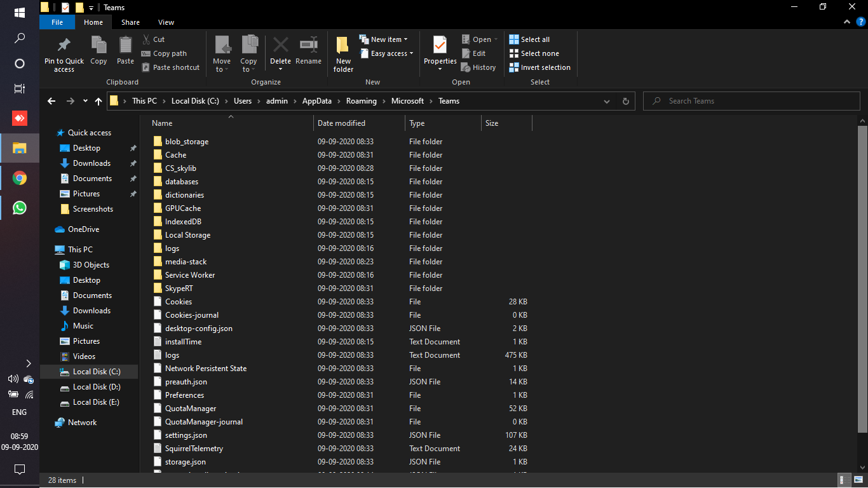This screenshot has width=868, height=488.
Task: Click Roaming in the address path
Action: point(361,101)
